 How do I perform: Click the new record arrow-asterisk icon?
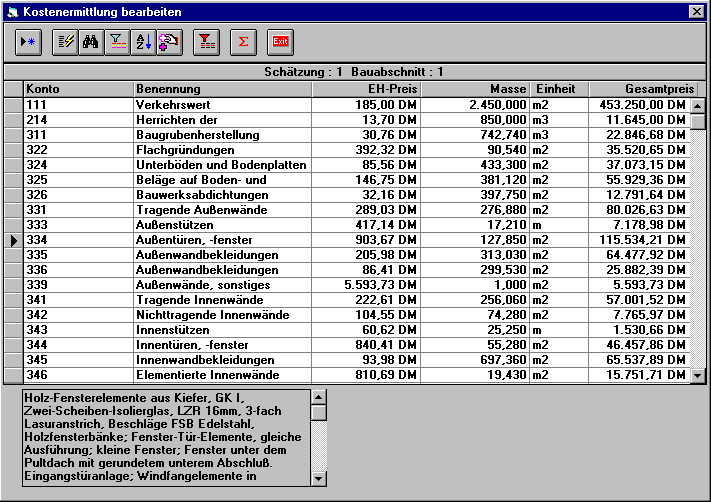(28, 42)
